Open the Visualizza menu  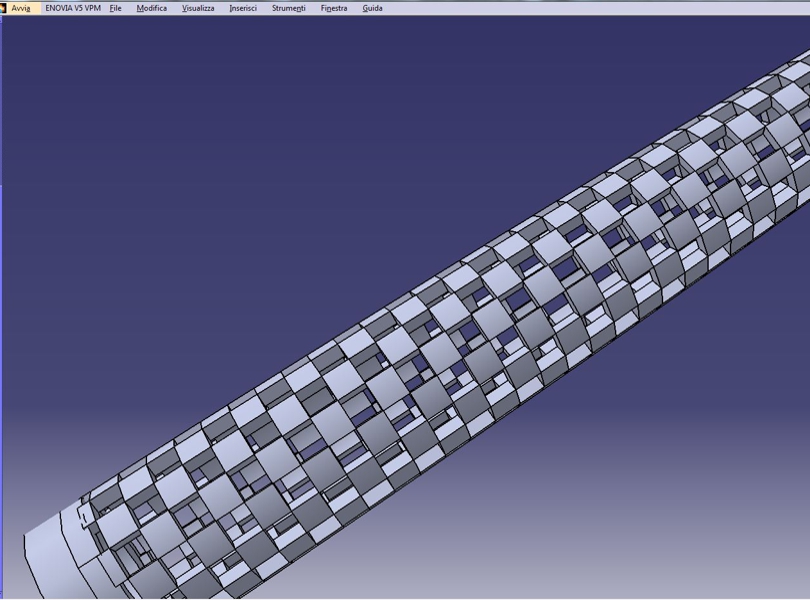[198, 8]
